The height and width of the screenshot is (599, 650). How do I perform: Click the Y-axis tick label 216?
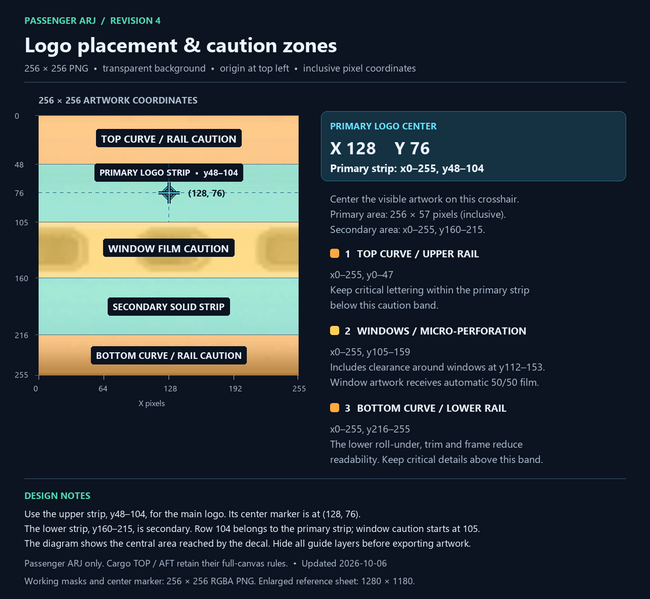(22, 335)
